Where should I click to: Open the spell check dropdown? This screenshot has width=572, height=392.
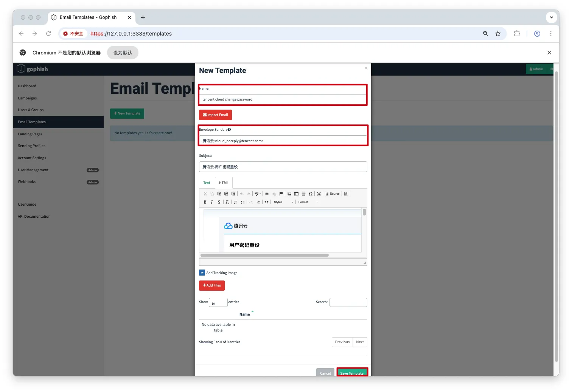pos(258,194)
